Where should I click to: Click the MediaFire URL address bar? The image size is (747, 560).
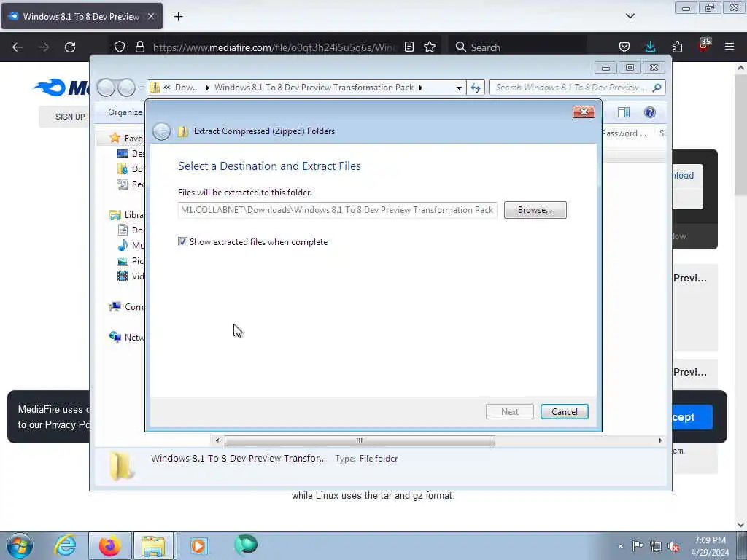[x=274, y=47]
